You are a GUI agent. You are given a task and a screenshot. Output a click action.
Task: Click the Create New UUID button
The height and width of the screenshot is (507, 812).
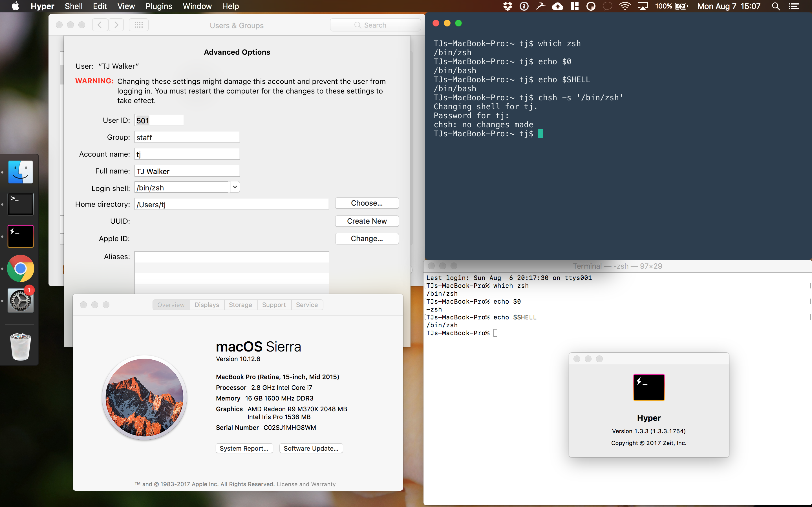click(367, 221)
